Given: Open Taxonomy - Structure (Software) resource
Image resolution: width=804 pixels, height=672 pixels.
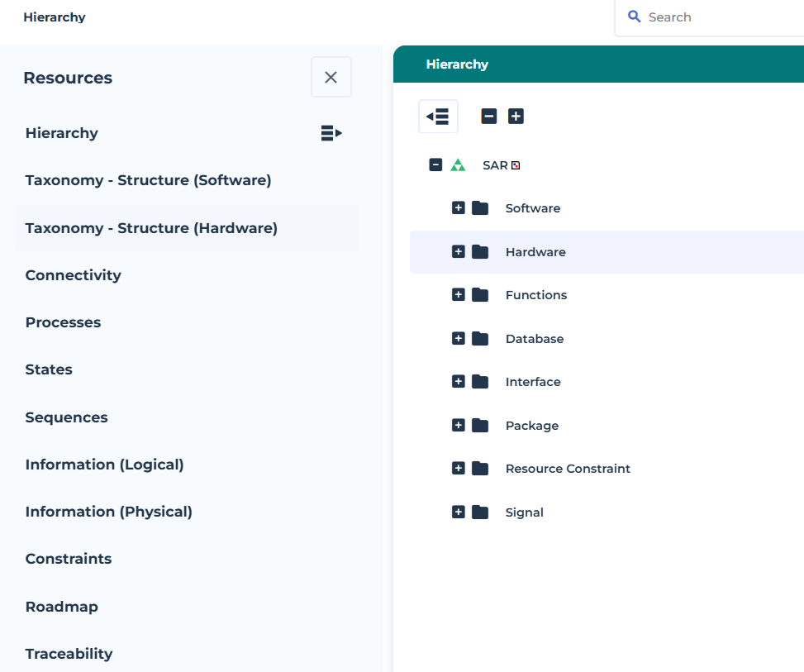Looking at the screenshot, I should (x=148, y=180).
